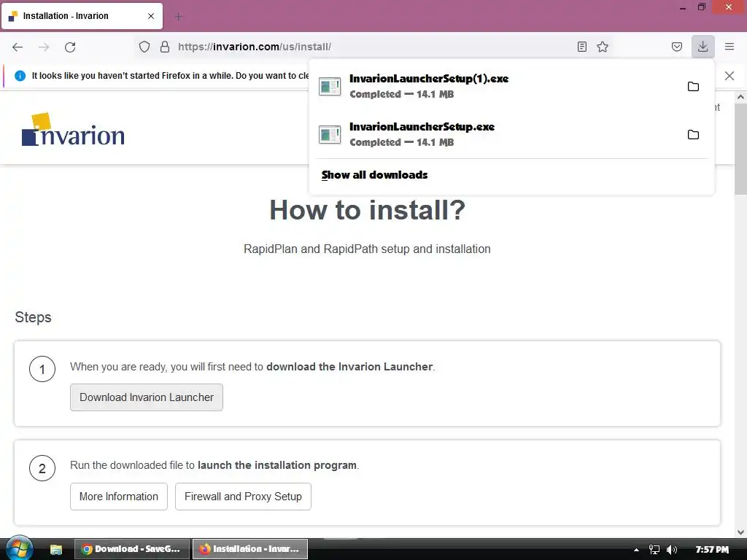Screen dimensions: 747x560
Task: Click the 'Steps' heading text
Action: coord(33,317)
